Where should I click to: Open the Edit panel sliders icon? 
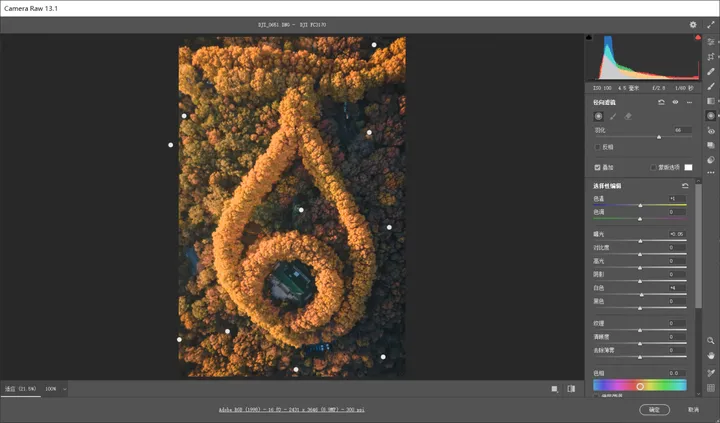pos(711,42)
